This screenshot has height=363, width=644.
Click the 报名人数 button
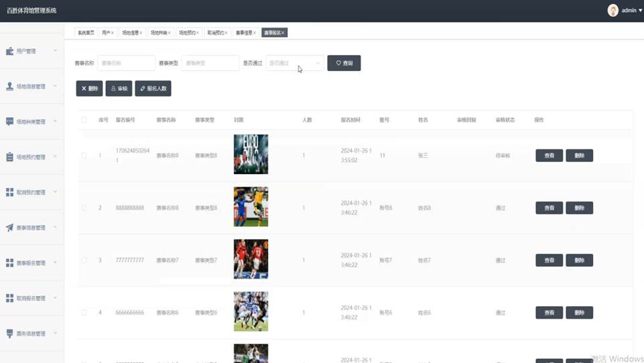[x=153, y=88]
